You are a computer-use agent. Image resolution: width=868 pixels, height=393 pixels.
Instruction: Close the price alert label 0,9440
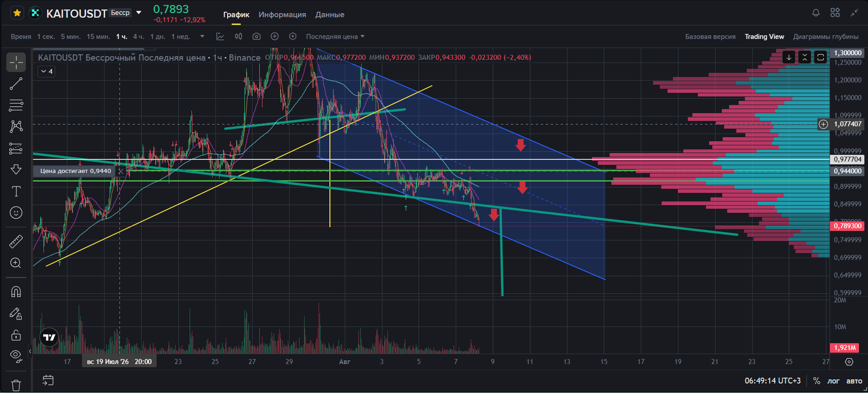(120, 171)
